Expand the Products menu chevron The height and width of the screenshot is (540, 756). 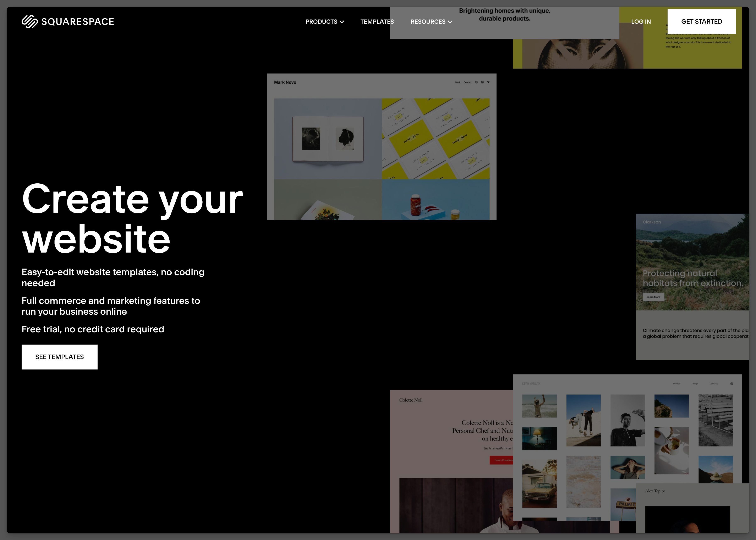[x=342, y=22]
